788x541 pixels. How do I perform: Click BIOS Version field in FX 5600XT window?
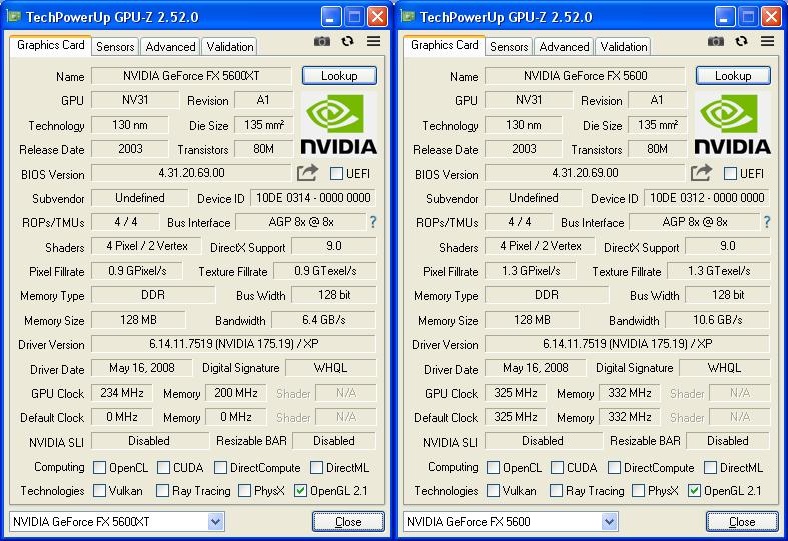coord(191,173)
